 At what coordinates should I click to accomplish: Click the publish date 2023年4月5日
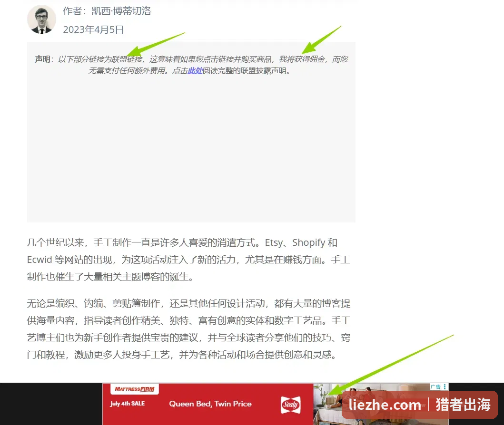[x=93, y=29]
